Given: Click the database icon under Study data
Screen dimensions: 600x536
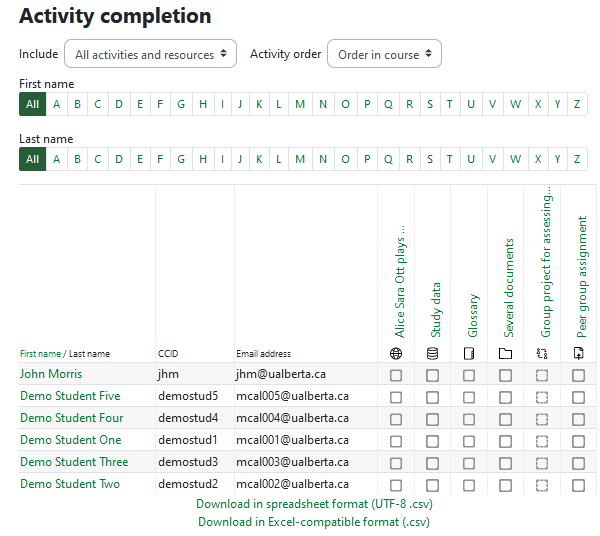Looking at the screenshot, I should coord(432,353).
